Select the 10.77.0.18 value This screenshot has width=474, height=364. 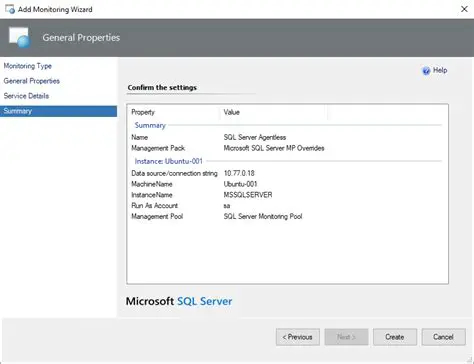coord(239,173)
